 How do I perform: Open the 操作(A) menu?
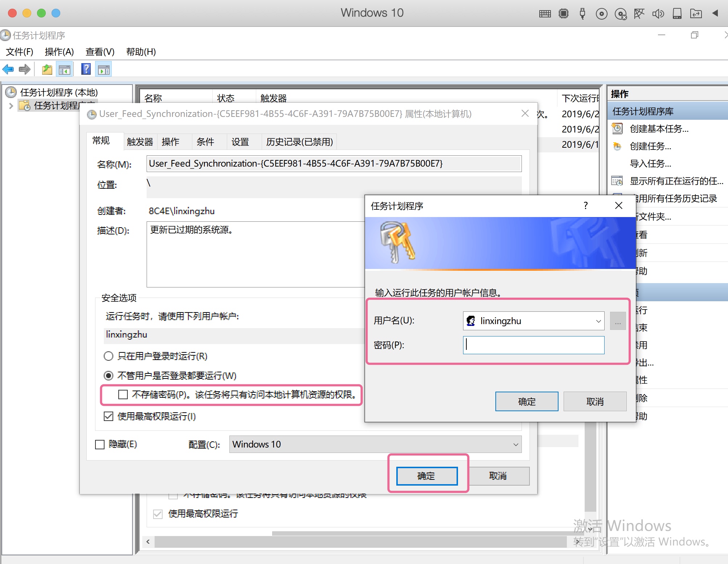click(x=59, y=52)
